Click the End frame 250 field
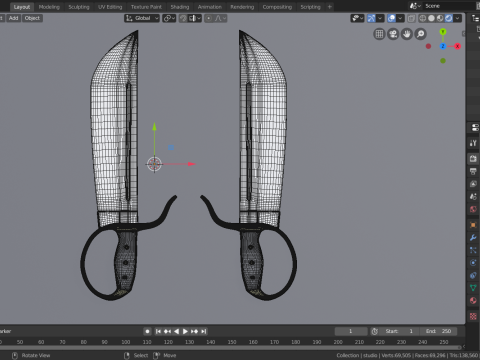 point(438,331)
